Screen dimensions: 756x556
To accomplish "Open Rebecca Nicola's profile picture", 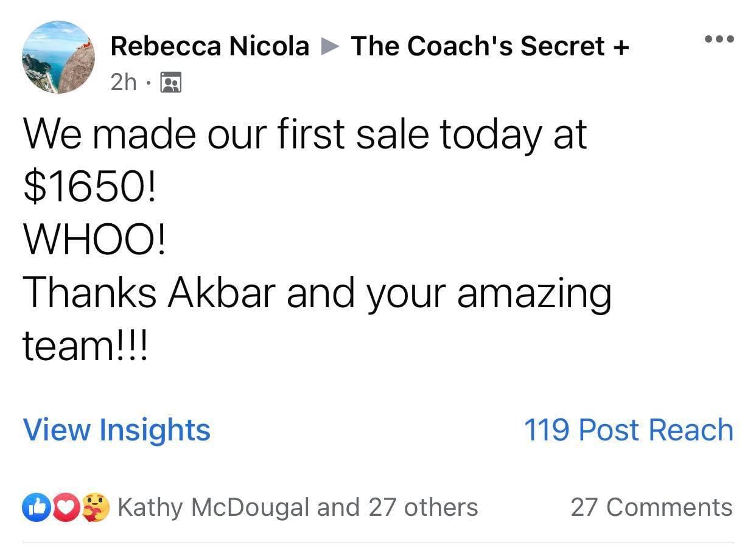I will click(x=58, y=57).
